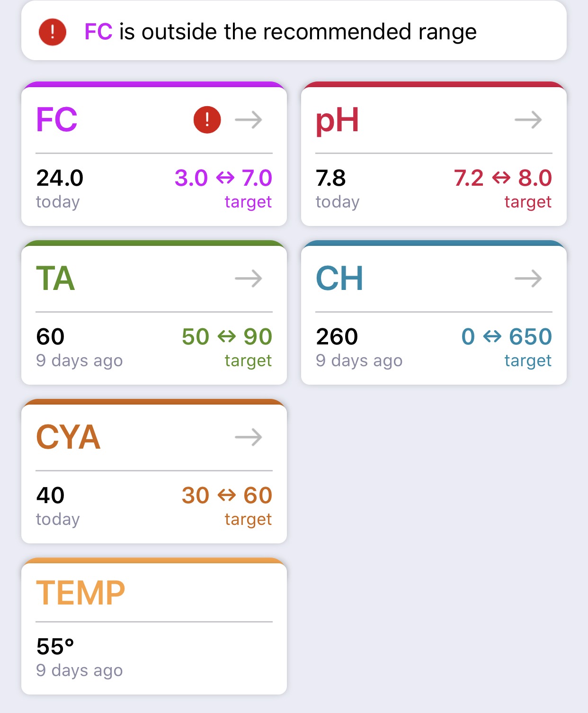Select the green TA card title
This screenshot has height=713, width=588.
(x=55, y=278)
